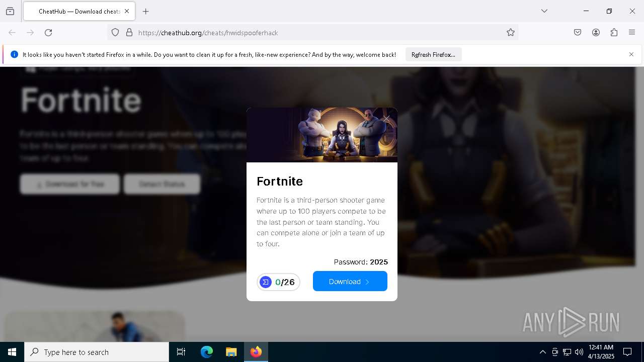Open a new tab with the plus button
This screenshot has width=644, height=362.
146,11
